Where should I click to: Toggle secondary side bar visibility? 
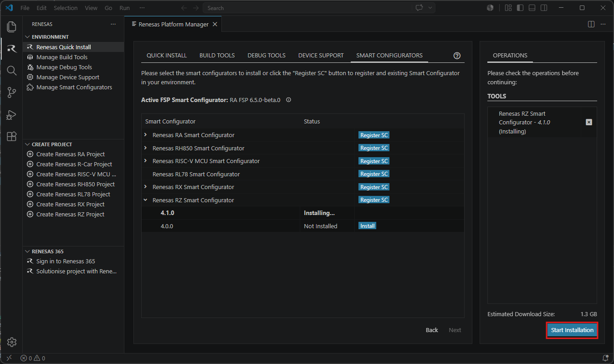click(x=544, y=8)
